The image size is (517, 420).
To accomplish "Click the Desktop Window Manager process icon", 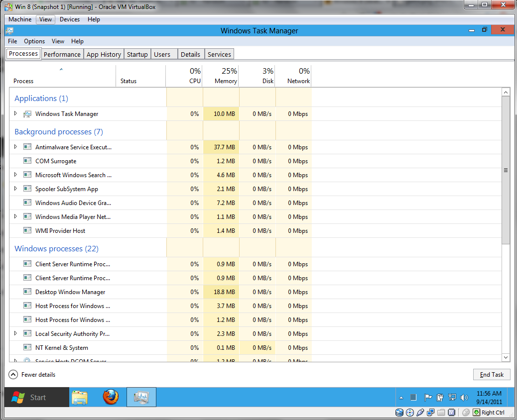I will click(x=27, y=292).
